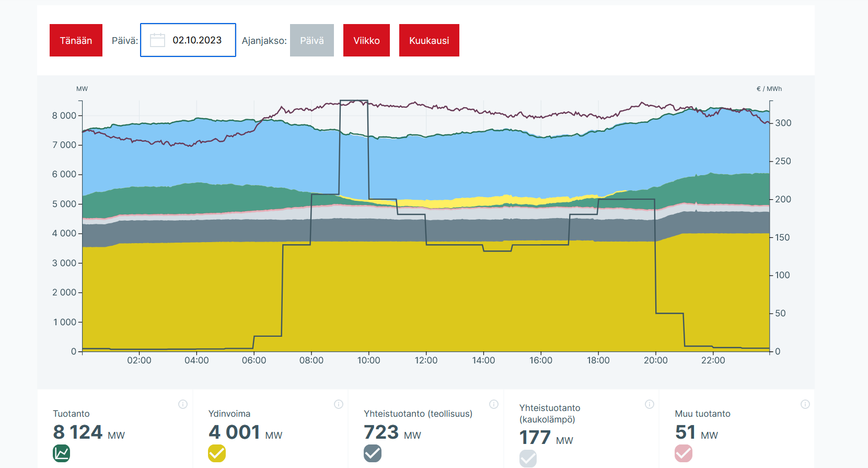Show info for Yhteistuotanto (teollisuus)
The width and height of the screenshot is (868, 468).
pyautogui.click(x=494, y=404)
